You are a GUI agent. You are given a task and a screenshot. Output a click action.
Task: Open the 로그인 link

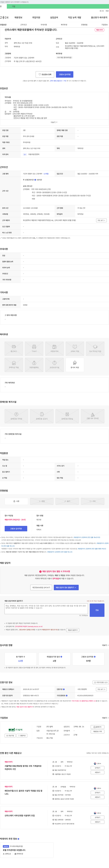pos(102,11)
